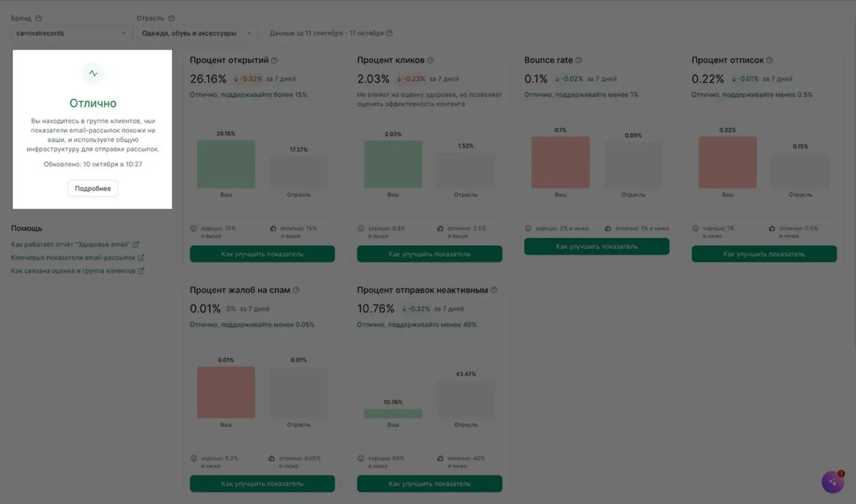Click the help icon next to Бренд
Image resolution: width=856 pixels, height=504 pixels.
tap(39, 18)
